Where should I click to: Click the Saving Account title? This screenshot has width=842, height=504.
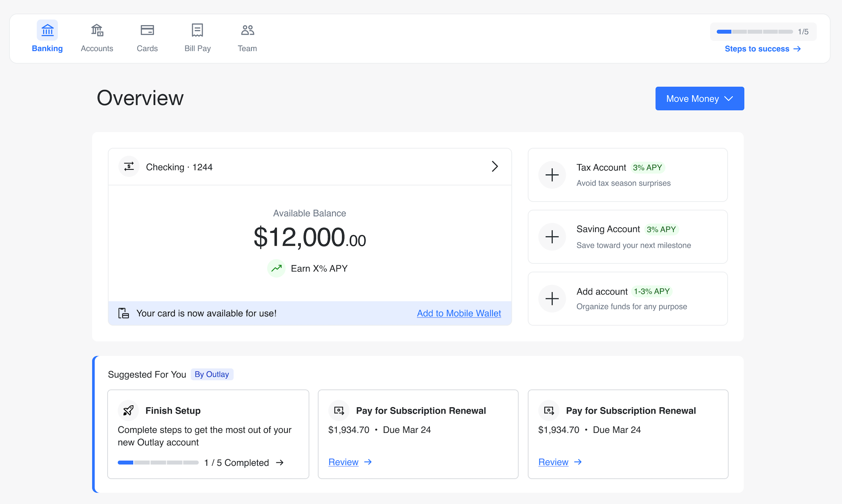(x=608, y=229)
